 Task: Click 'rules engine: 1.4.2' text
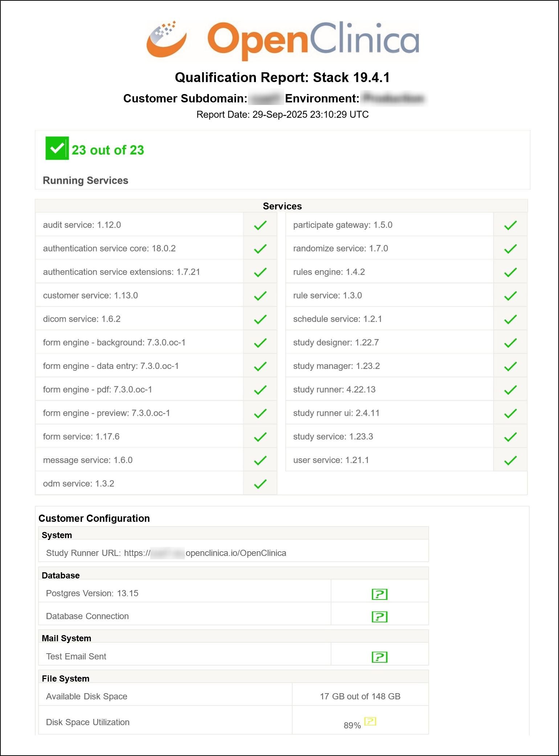pyautogui.click(x=329, y=272)
